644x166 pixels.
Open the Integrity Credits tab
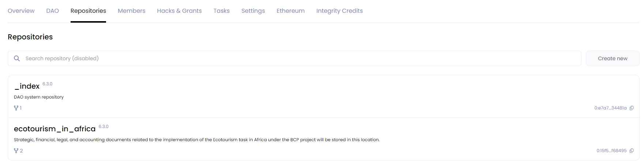[339, 11]
